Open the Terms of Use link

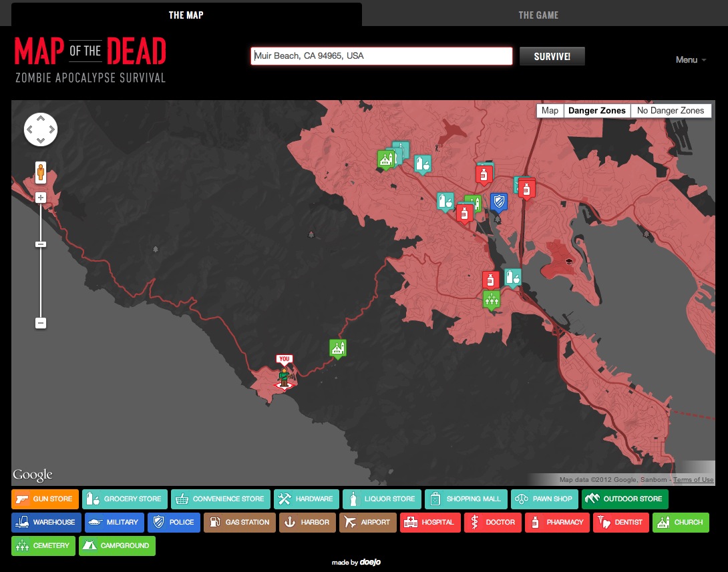click(x=693, y=480)
